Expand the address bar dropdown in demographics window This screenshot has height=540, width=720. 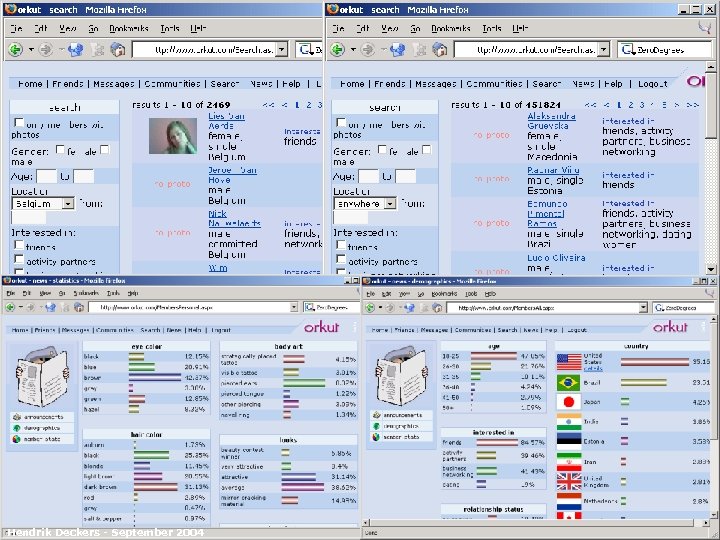coord(643,308)
